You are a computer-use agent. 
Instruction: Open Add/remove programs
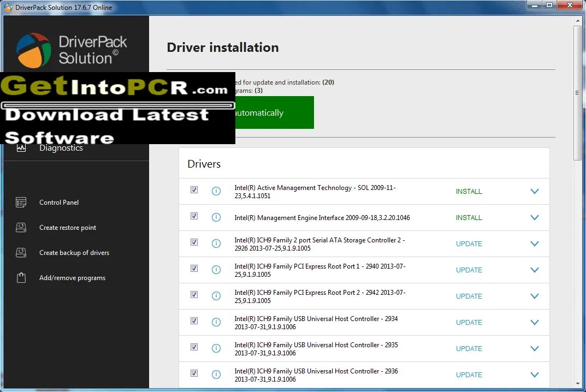(73, 278)
